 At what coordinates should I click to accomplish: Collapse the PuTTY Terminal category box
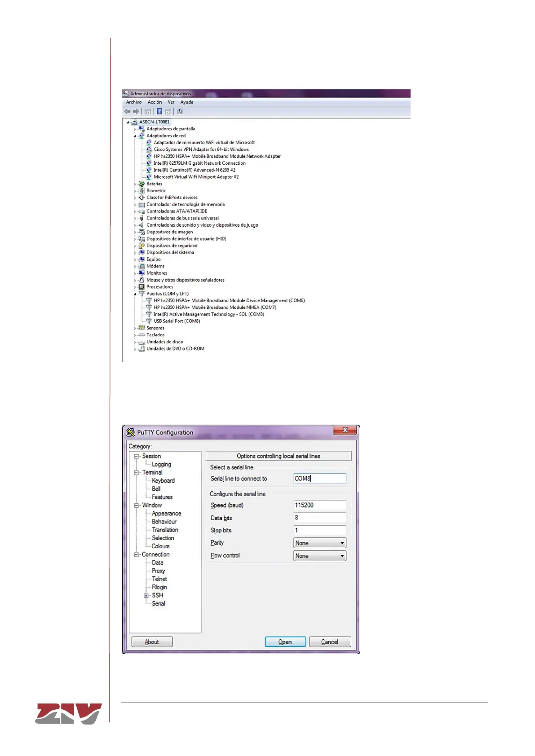[137, 472]
